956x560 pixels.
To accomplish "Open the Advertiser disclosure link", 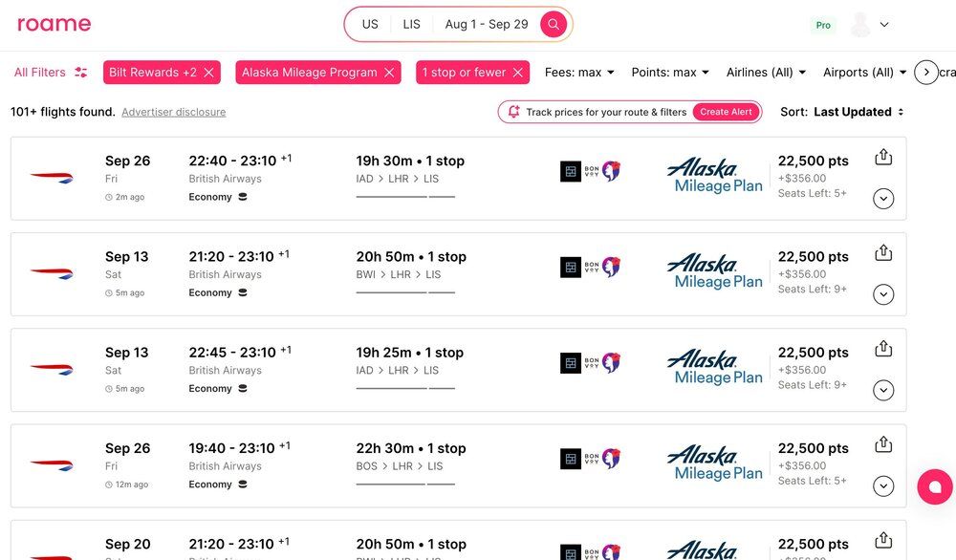I will coord(174,113).
